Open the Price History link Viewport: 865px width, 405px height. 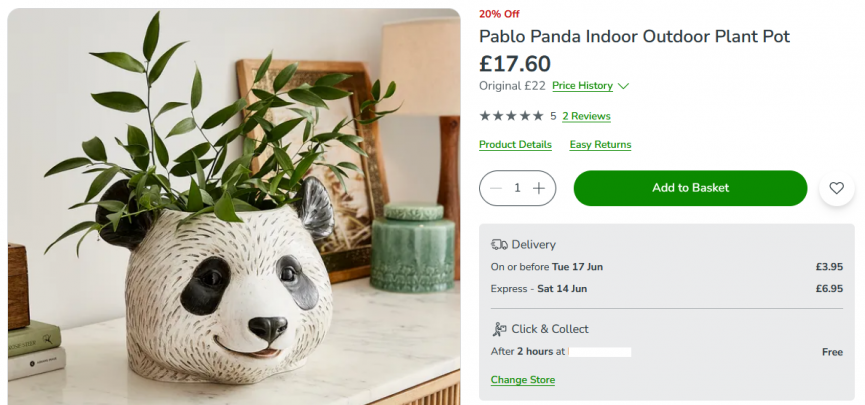coord(582,86)
